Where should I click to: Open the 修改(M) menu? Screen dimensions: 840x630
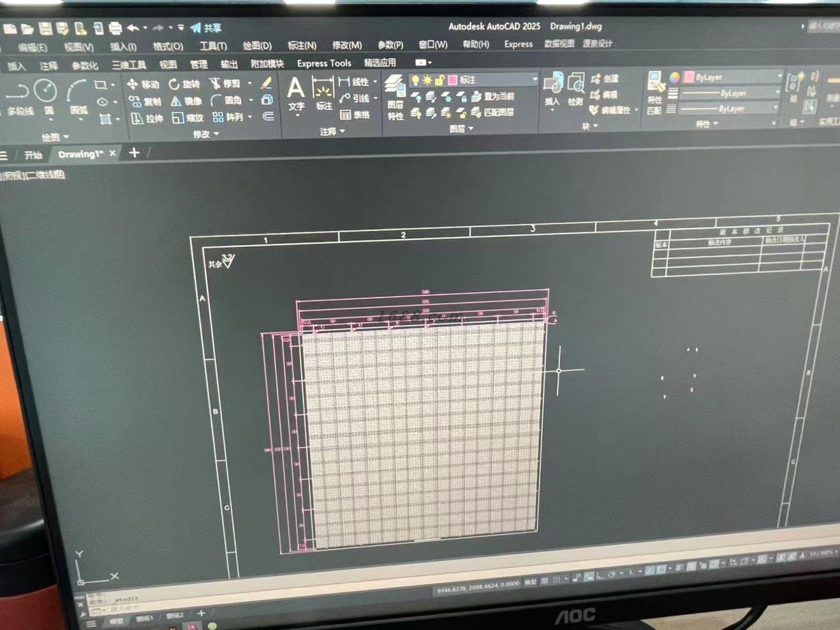click(347, 45)
